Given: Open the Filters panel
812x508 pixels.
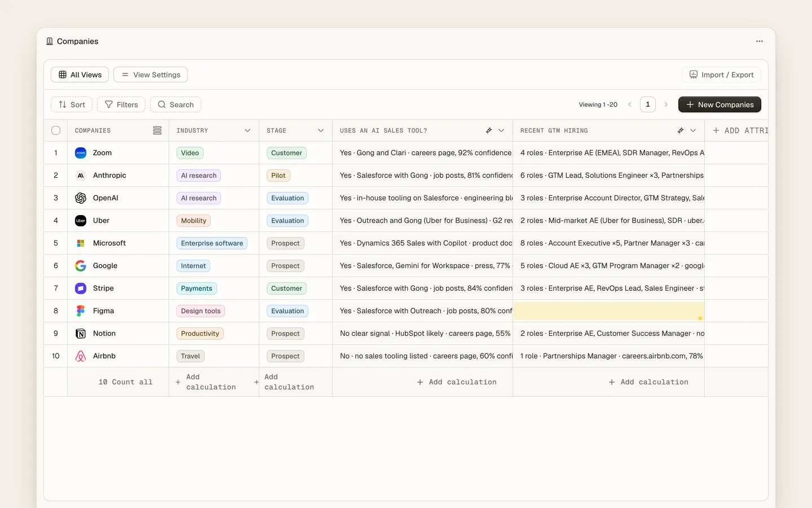Looking at the screenshot, I should click(x=121, y=104).
